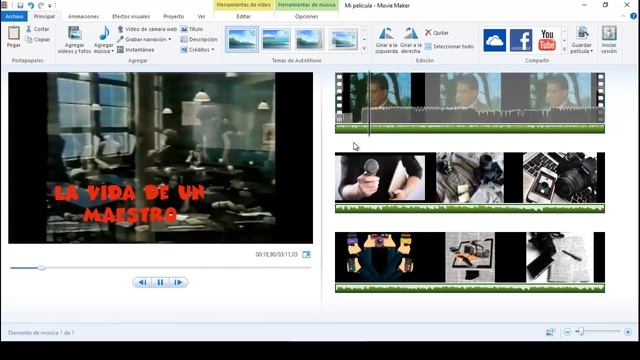Click Iniciar sesión icon

click(x=609, y=34)
